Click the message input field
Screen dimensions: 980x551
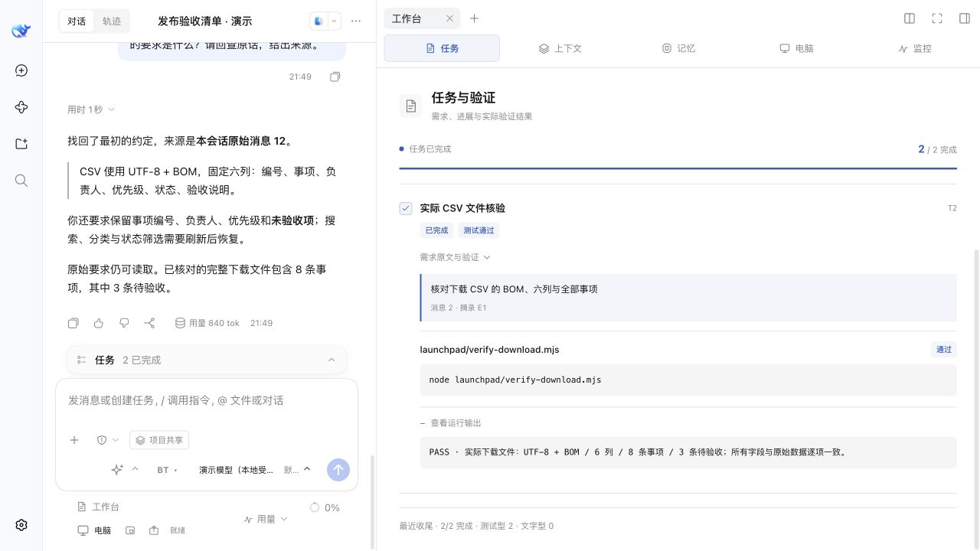coord(207,400)
